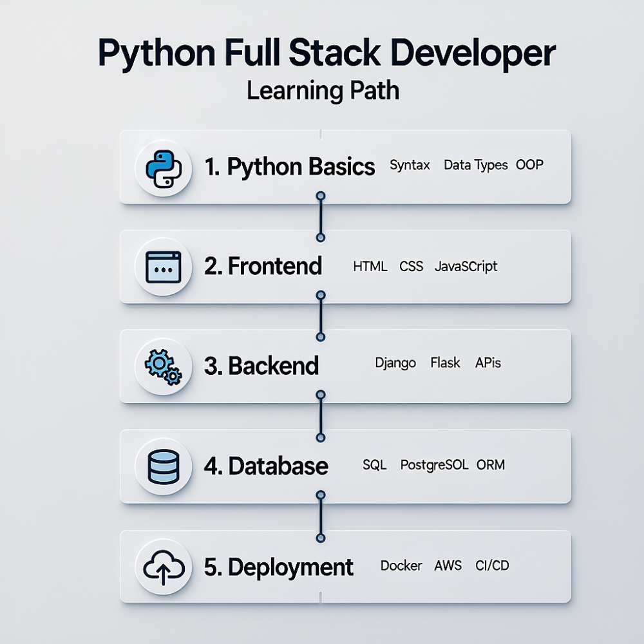
Task: Click the HTML label
Action: 370,266
